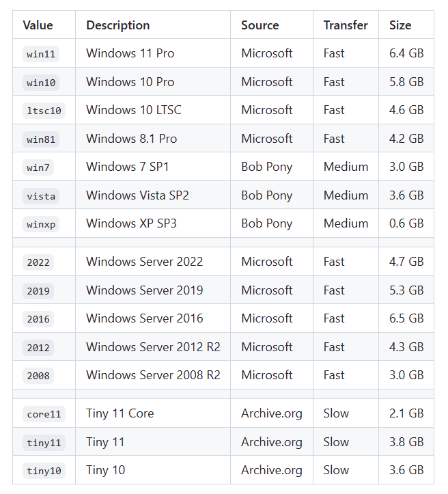Select the 2019 code value
The height and width of the screenshot is (494, 448).
(x=38, y=291)
